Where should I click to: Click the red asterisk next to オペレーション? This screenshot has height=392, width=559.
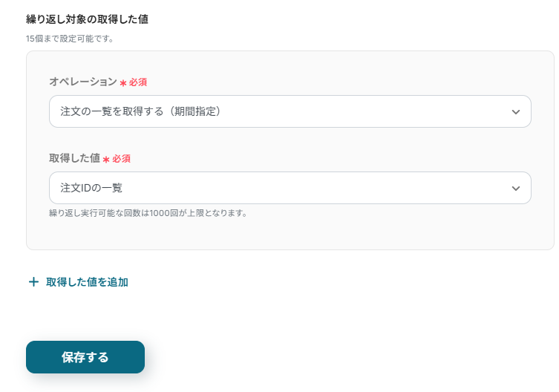123,82
